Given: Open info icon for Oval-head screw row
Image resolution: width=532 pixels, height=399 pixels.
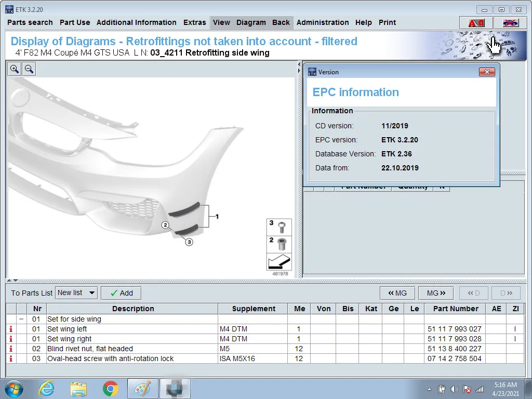Looking at the screenshot, I should click(x=11, y=358).
